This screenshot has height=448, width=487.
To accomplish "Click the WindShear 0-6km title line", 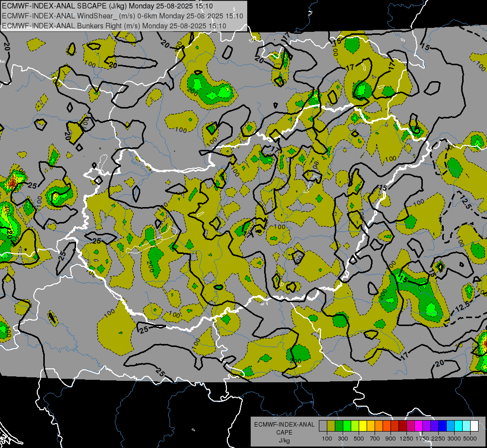I will (123, 16).
